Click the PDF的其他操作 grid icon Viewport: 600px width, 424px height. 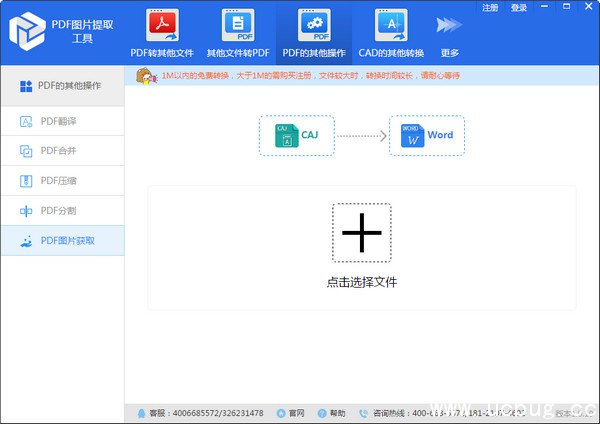26,86
